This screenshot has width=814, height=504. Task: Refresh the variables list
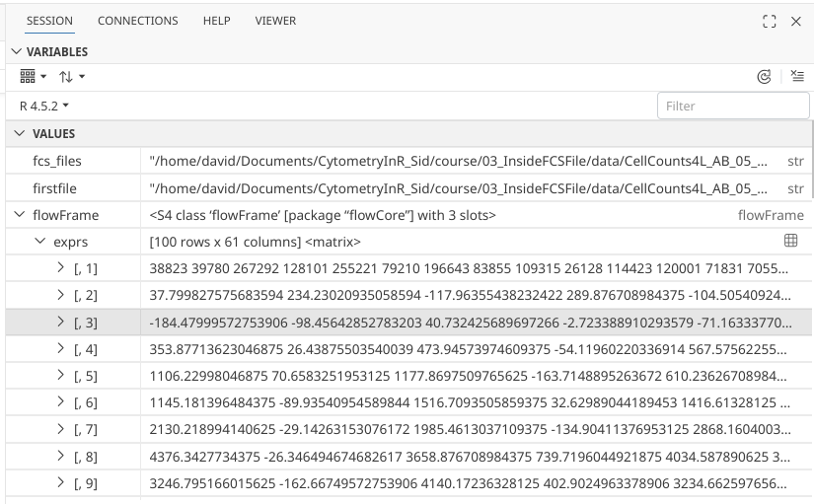click(x=763, y=76)
